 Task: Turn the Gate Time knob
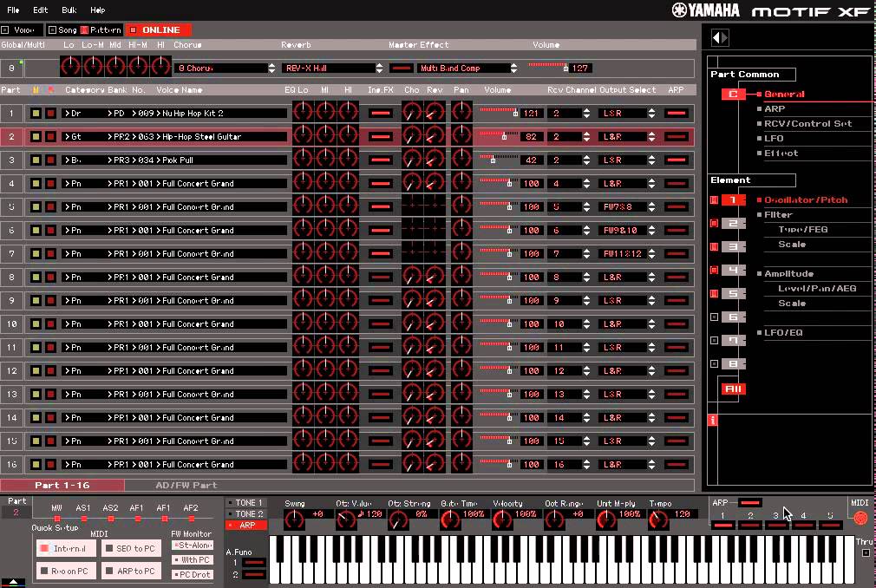coord(450,519)
